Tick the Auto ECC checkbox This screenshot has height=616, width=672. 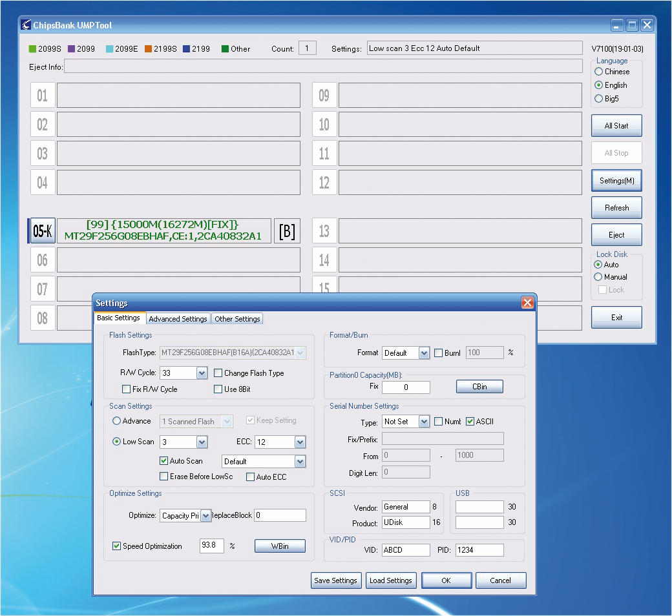(x=250, y=477)
